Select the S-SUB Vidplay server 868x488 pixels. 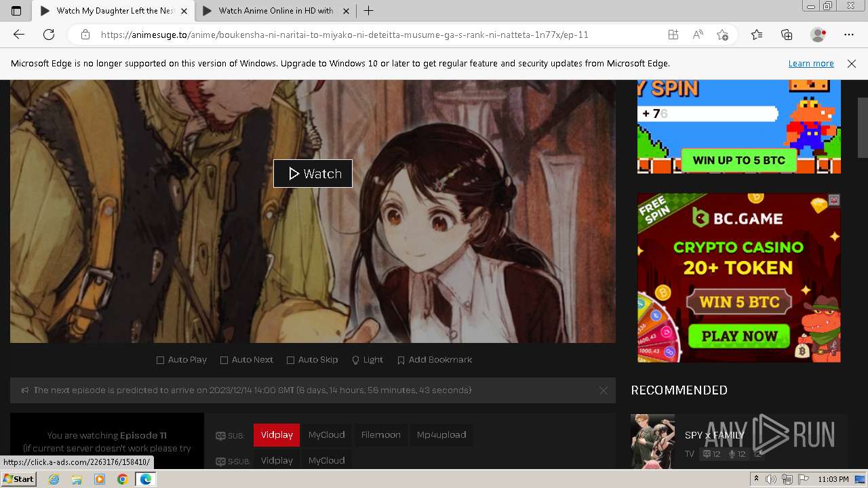tap(277, 460)
